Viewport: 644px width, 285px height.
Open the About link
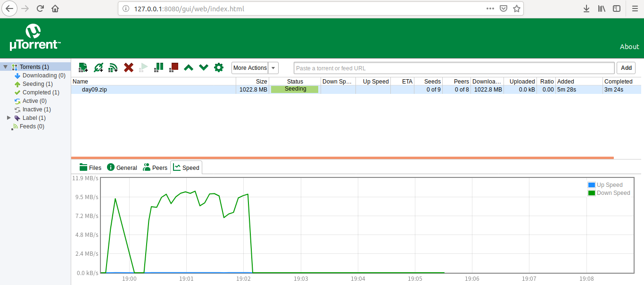pyautogui.click(x=629, y=47)
